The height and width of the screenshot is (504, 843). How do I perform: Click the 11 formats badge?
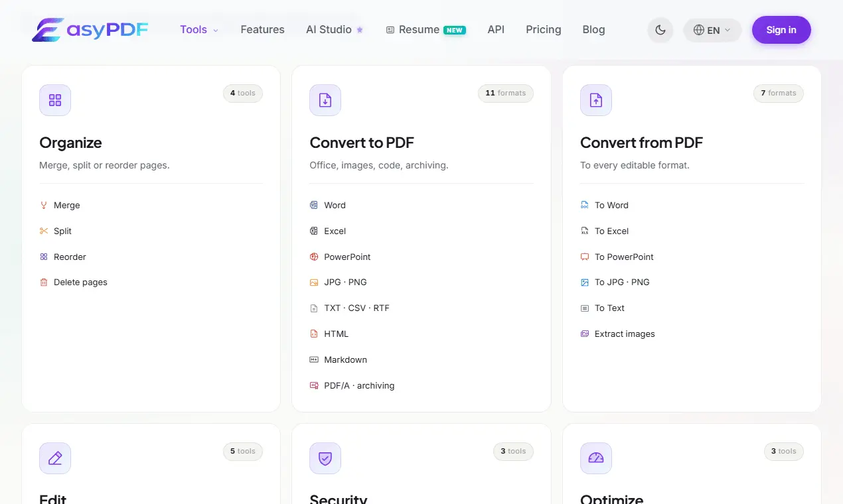tap(506, 94)
